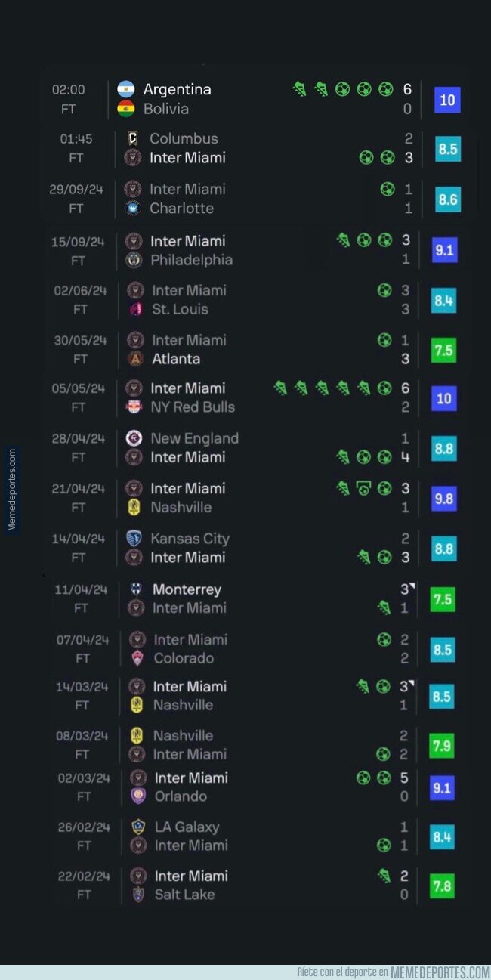Click the NY Red Bulls logo

pyautogui.click(x=134, y=407)
